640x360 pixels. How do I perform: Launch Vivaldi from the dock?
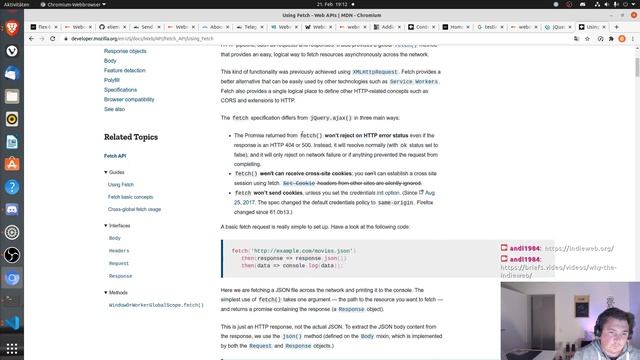click(12, 51)
